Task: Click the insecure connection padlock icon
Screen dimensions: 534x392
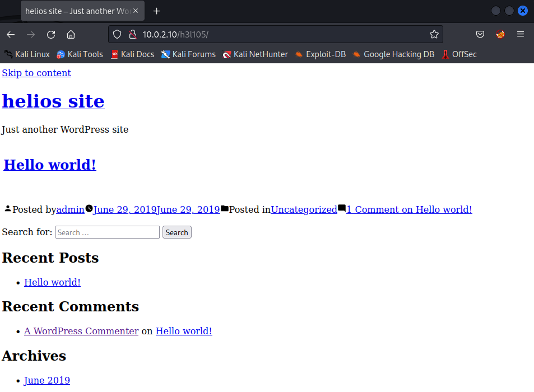Action: point(133,35)
